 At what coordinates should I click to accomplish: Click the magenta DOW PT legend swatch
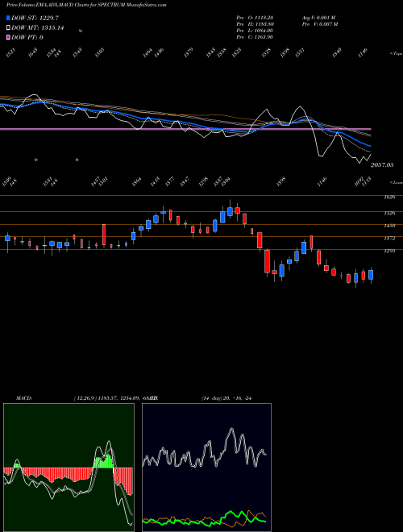coord(9,37)
